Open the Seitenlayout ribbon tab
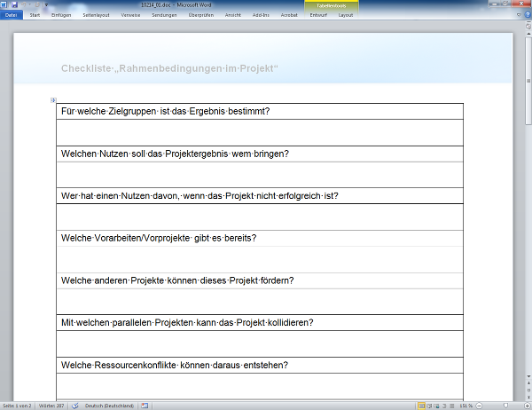The width and height of the screenshot is (532, 410). pos(97,15)
